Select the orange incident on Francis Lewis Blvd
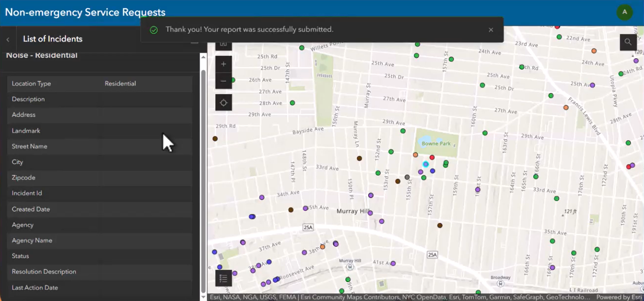Image resolution: width=644 pixels, height=301 pixels. tap(566, 107)
